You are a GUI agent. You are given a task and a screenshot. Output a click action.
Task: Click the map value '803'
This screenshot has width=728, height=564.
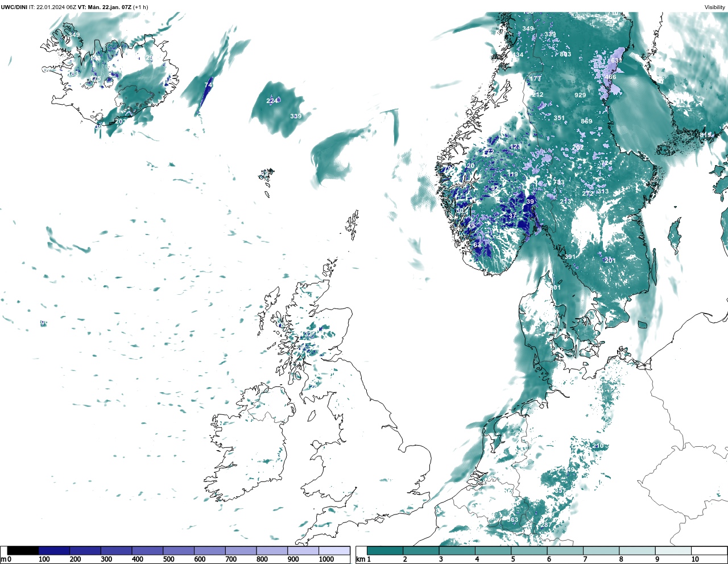click(x=565, y=54)
